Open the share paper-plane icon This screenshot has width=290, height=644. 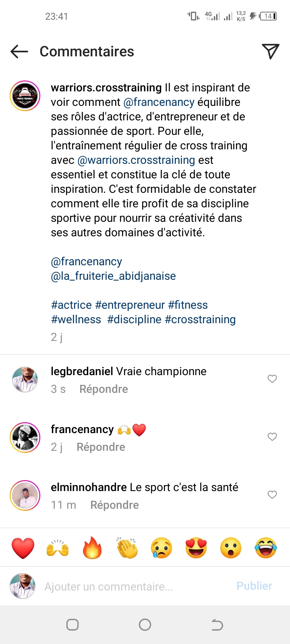tap(270, 51)
